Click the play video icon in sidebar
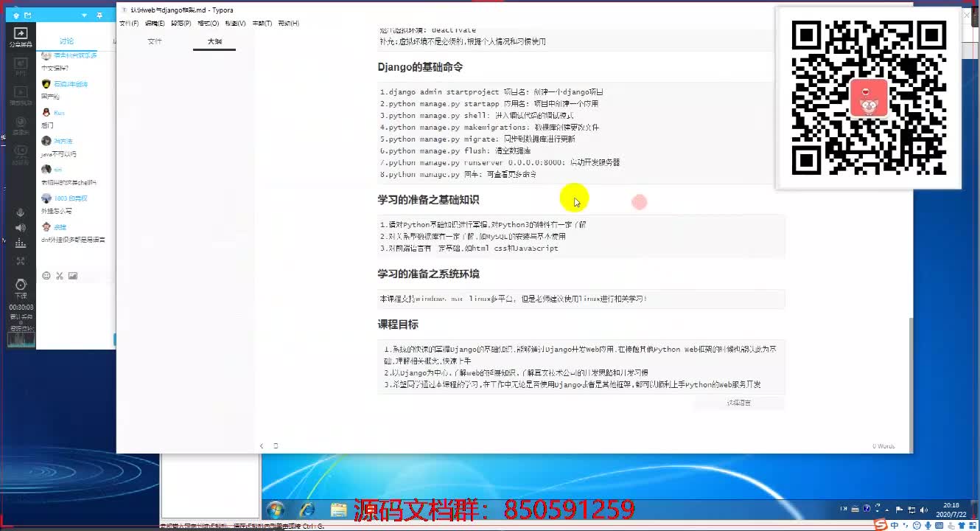This screenshot has height=531, width=980. coord(21,94)
